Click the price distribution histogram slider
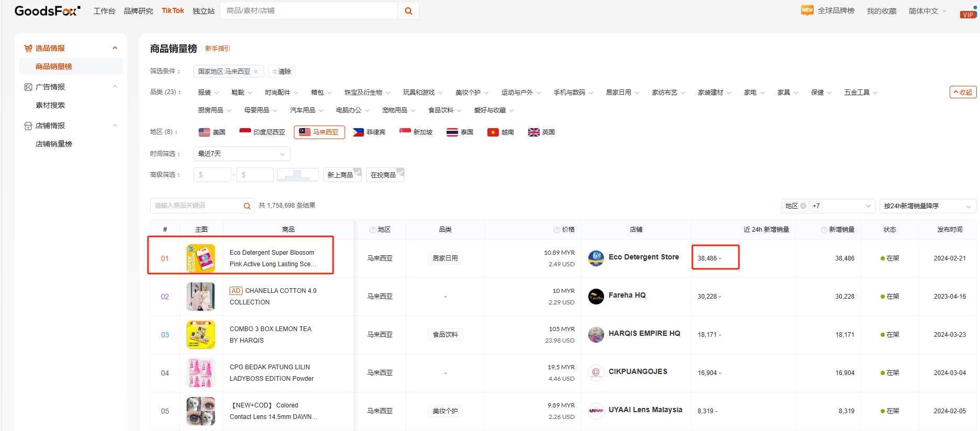The image size is (980, 431). 298,175
